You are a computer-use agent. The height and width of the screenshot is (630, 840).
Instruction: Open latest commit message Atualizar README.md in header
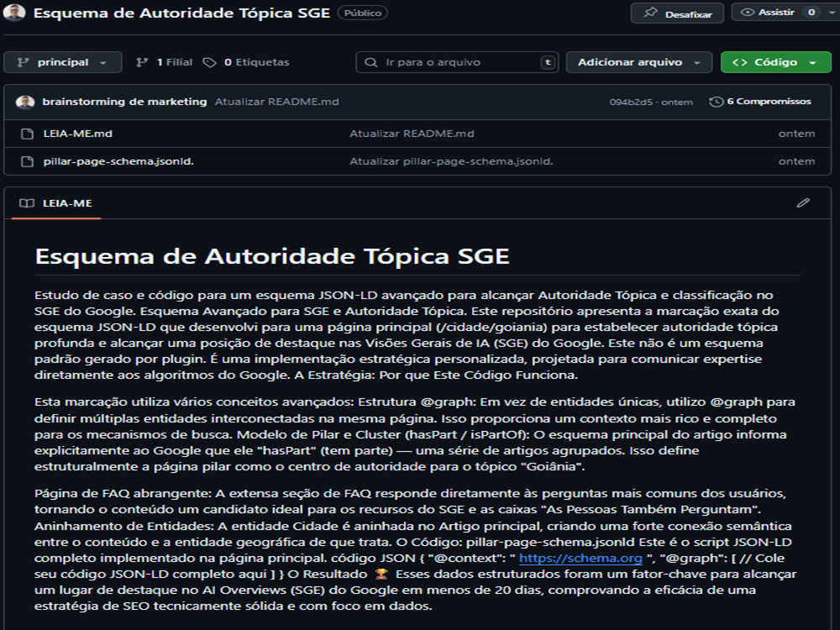277,102
